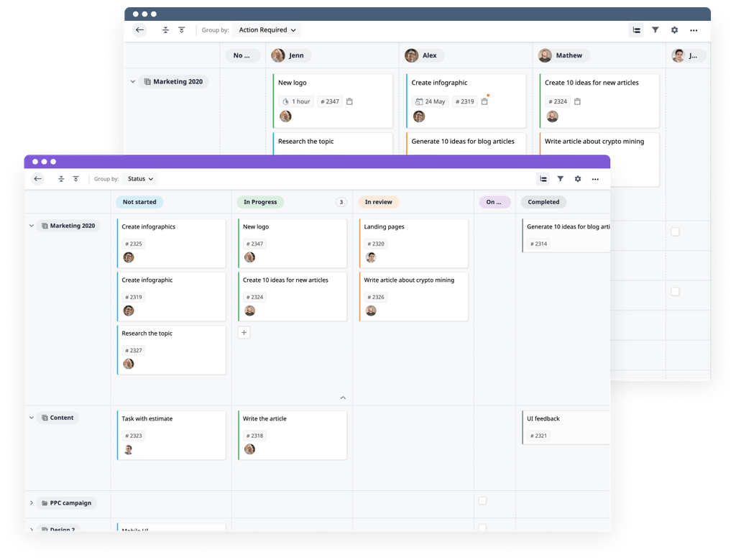
Task: Click the #2319 ID tag in back window
Action: pyautogui.click(x=465, y=101)
